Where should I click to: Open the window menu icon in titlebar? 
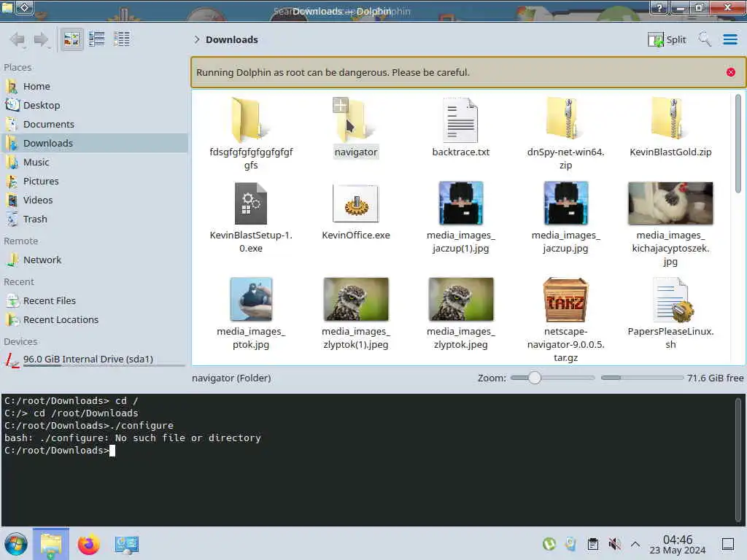click(x=7, y=7)
